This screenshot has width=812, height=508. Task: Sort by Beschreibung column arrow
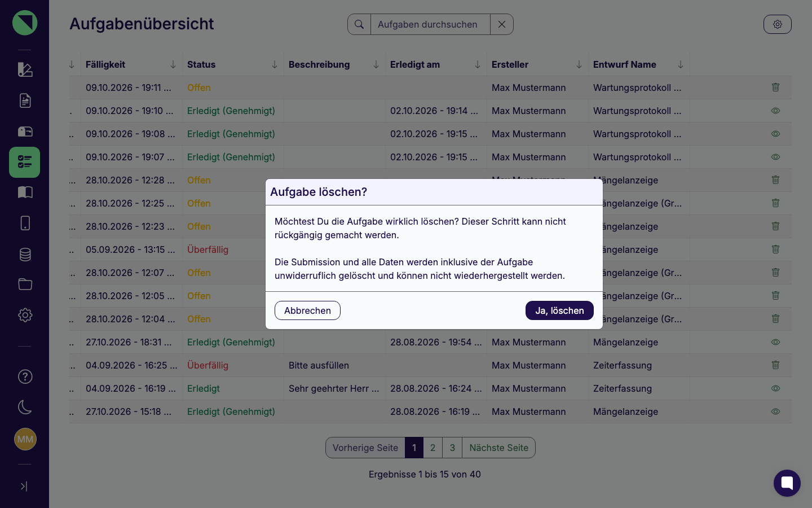[376, 64]
